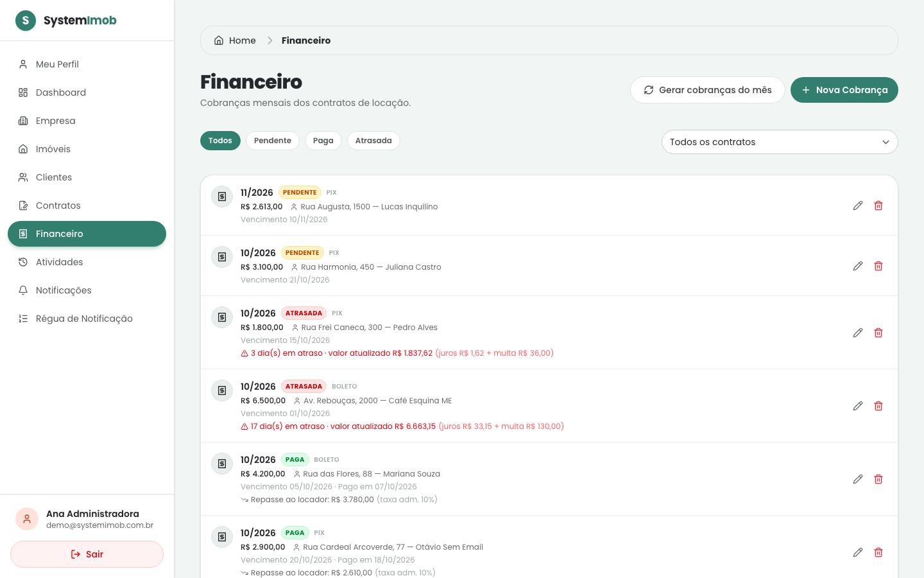Click receipt icon of Mariana Souza charge
This screenshot has height=578, width=924.
click(x=222, y=464)
